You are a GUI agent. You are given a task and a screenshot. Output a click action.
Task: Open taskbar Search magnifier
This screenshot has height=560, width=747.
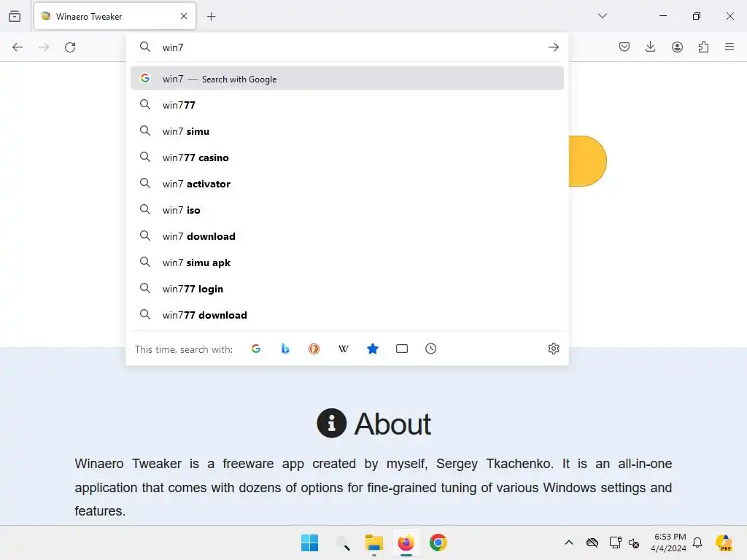pos(342,542)
